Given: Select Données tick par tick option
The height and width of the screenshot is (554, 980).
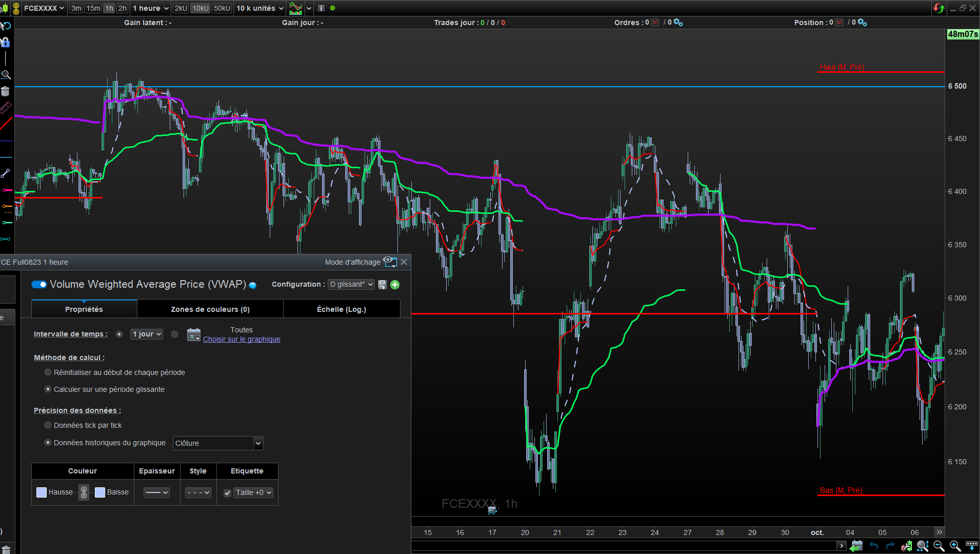Looking at the screenshot, I should [x=48, y=425].
